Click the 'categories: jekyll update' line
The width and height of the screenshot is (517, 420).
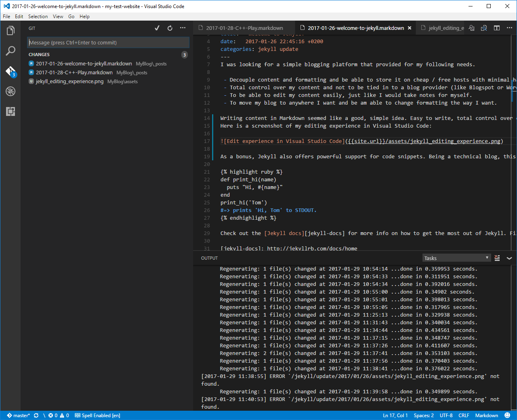coord(259,49)
